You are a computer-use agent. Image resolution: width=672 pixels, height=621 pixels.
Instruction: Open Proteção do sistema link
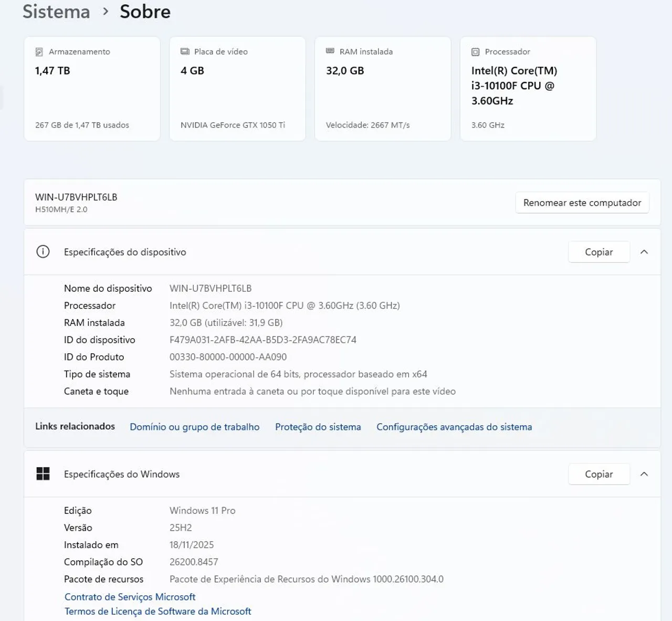point(318,427)
